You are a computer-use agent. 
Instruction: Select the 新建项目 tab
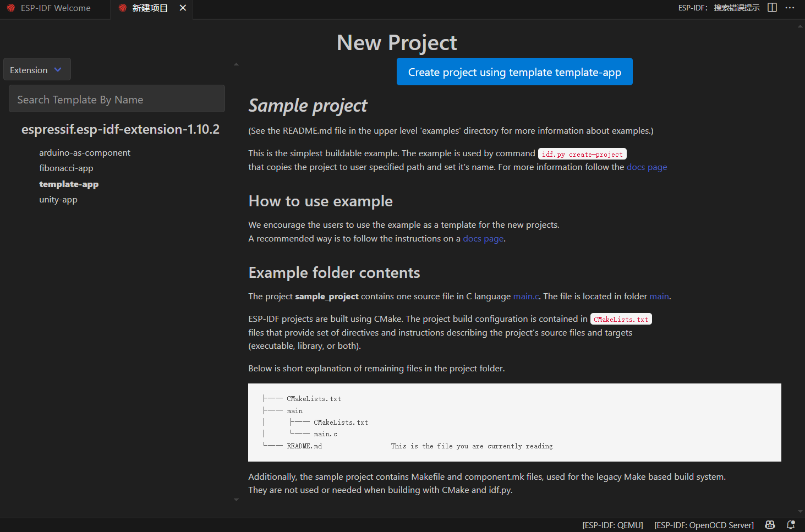point(150,8)
